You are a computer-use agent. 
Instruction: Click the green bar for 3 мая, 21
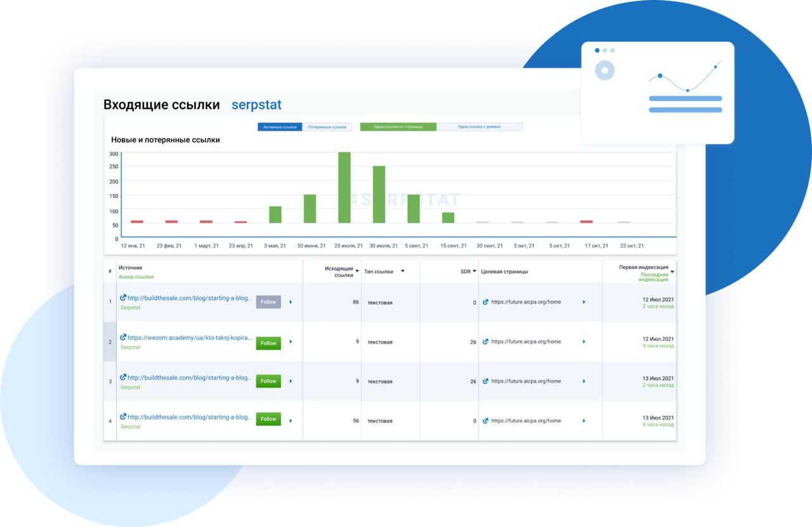tap(275, 215)
